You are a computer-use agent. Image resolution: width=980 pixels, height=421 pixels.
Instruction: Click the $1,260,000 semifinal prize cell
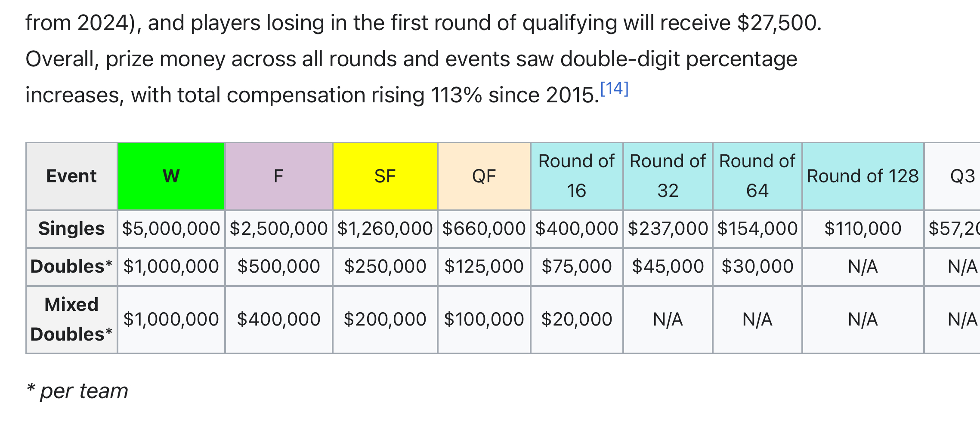385,229
